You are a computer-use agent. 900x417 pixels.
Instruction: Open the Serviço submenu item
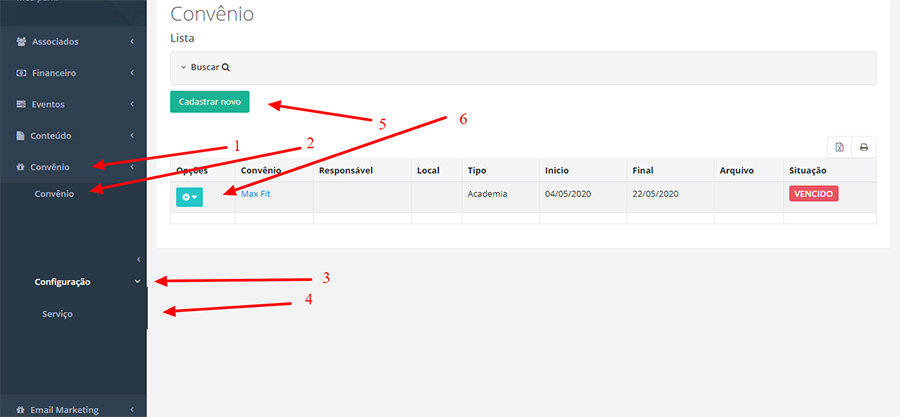pos(57,314)
